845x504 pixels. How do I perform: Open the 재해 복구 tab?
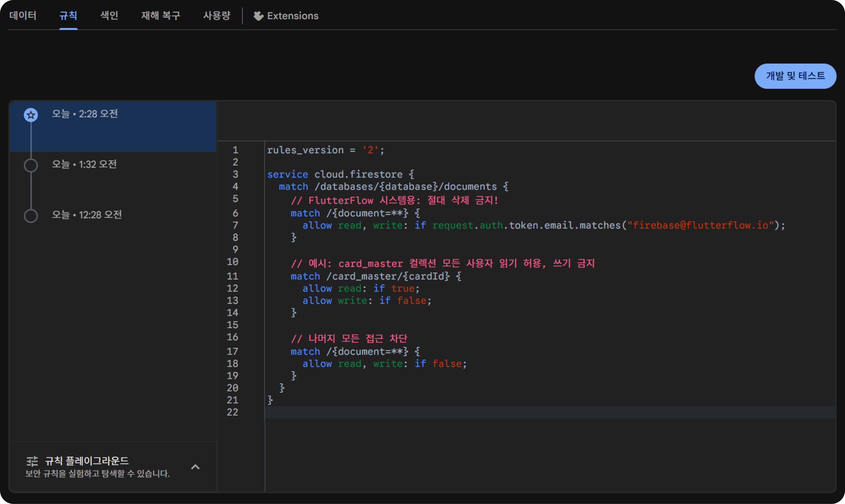[161, 16]
